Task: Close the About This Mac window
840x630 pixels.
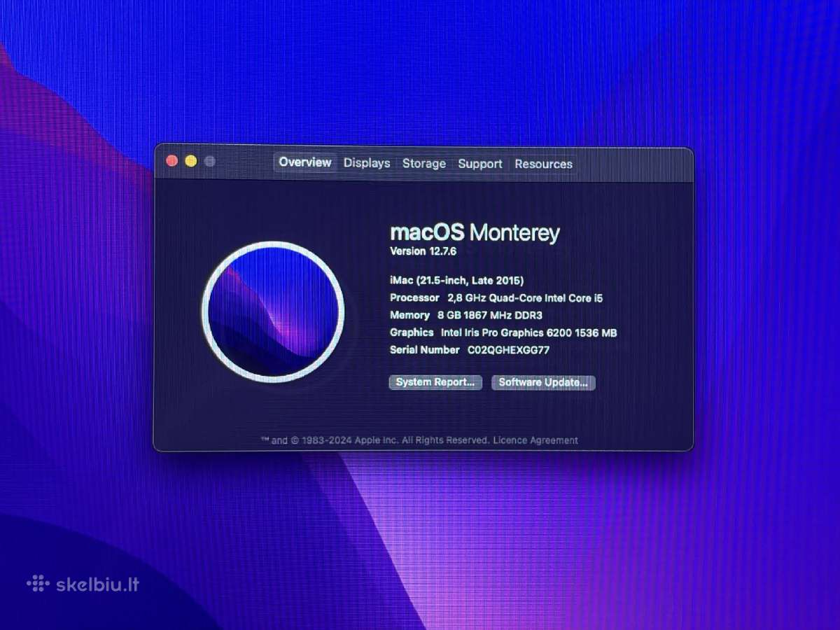Action: click(x=171, y=161)
